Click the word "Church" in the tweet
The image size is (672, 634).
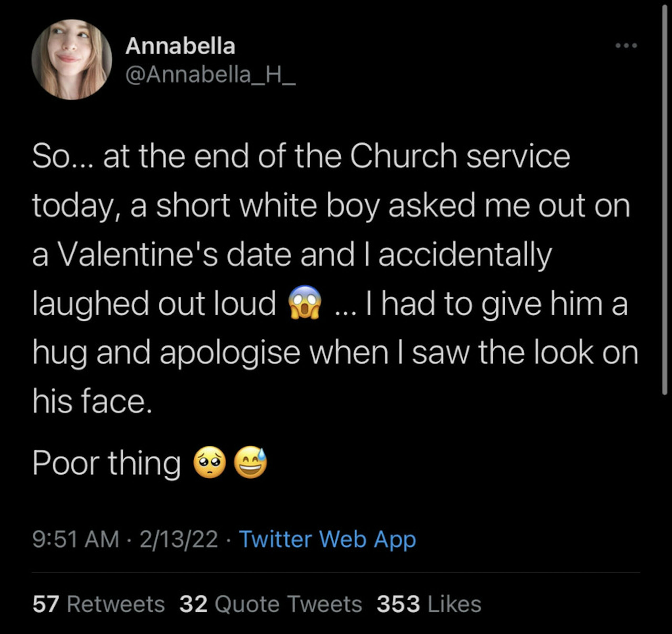click(403, 156)
